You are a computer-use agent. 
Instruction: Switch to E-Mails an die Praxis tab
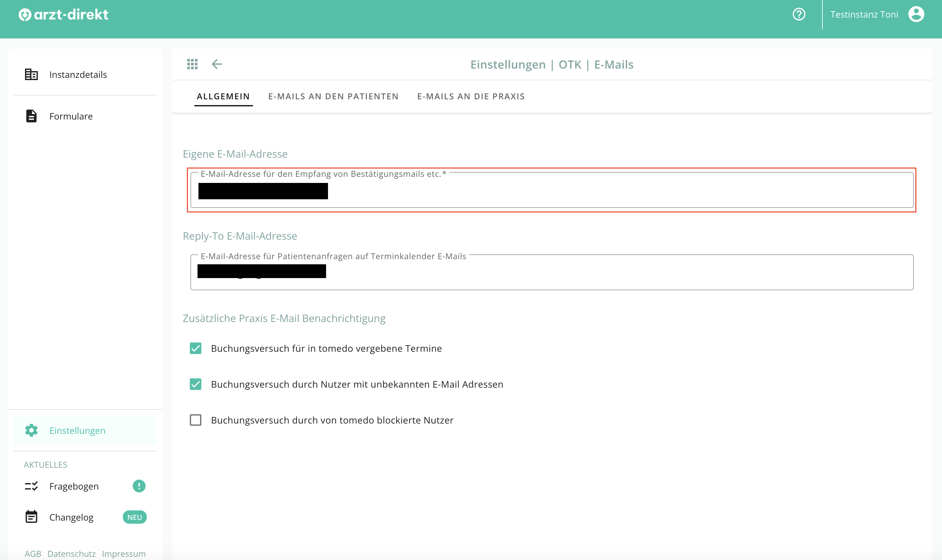pos(471,96)
